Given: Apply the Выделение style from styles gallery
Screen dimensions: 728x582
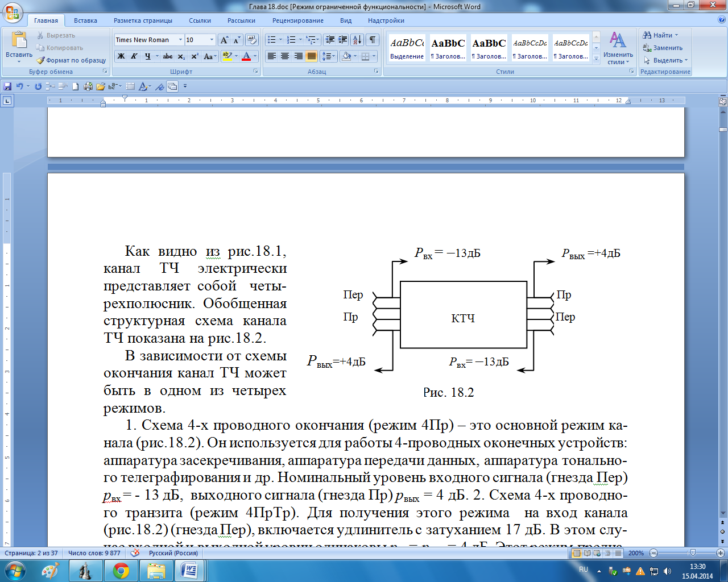Looking at the screenshot, I should [407, 48].
